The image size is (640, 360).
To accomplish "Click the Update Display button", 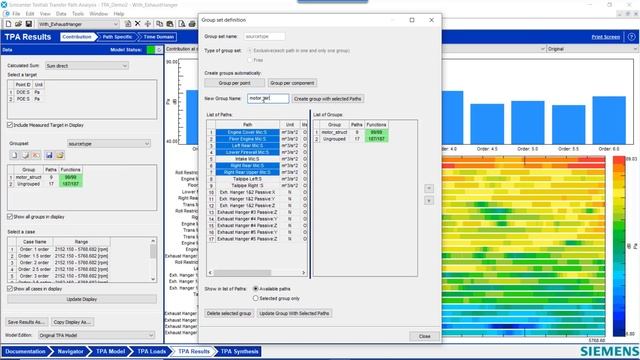I will pyautogui.click(x=82, y=299).
